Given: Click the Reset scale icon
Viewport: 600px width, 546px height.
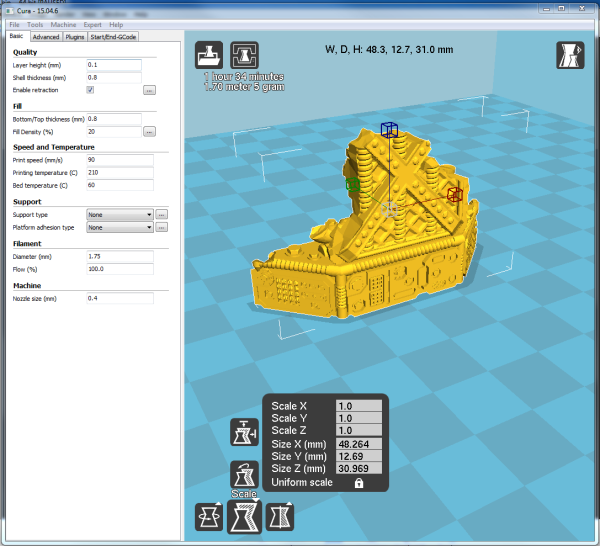Looking at the screenshot, I should coord(244,472).
